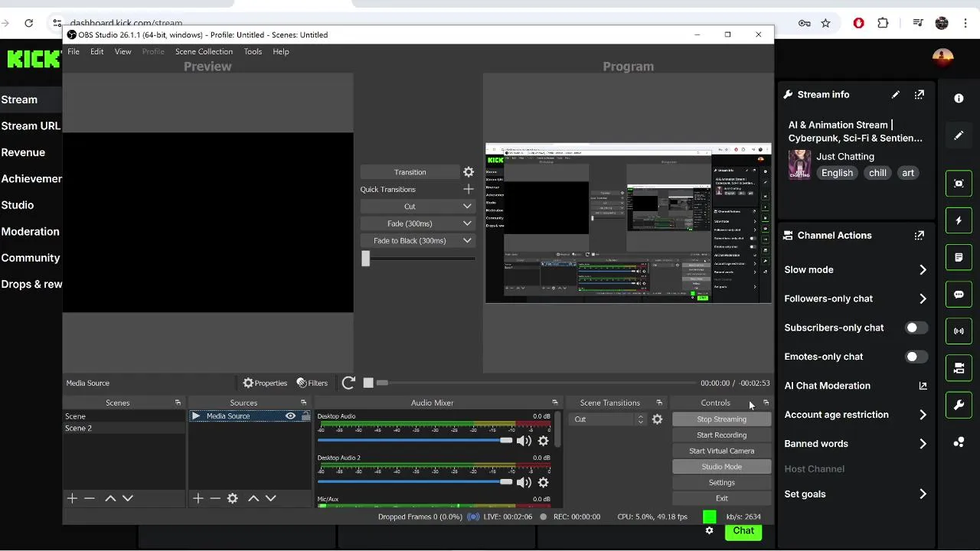Move source up arrow in Sources panel

click(253, 498)
